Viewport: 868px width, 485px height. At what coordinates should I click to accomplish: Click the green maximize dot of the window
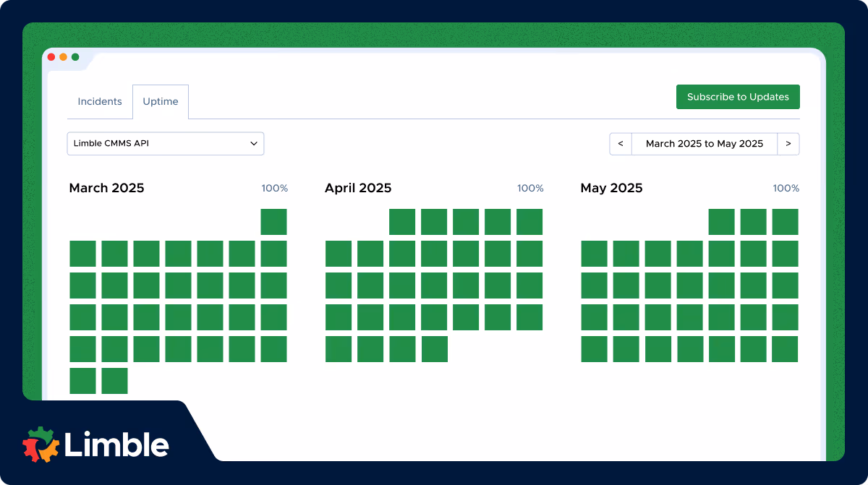click(75, 57)
